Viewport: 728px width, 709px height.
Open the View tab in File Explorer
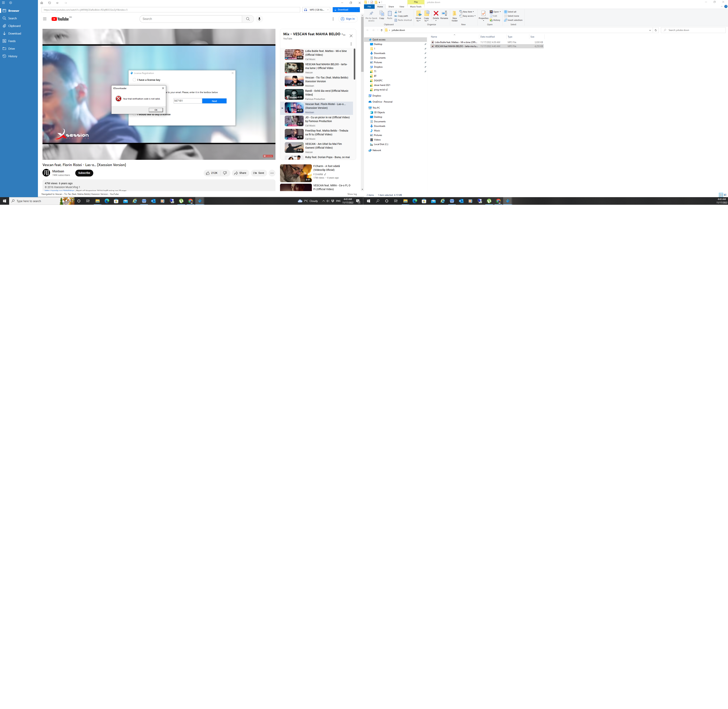402,6
